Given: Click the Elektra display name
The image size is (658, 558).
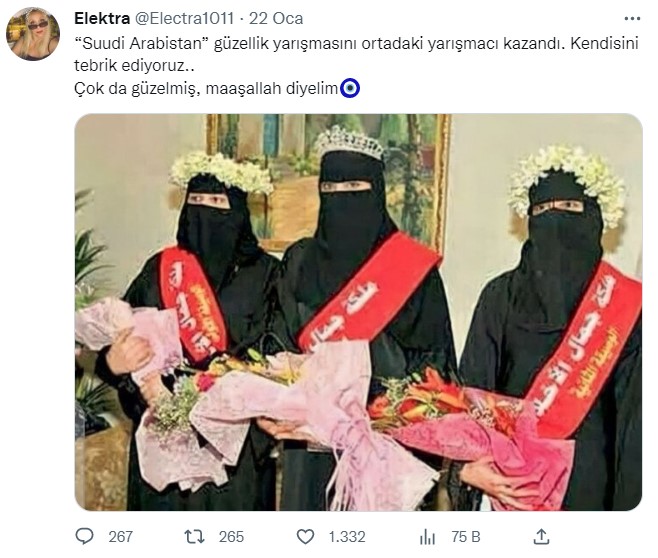Looking at the screenshot, I should (x=102, y=18).
